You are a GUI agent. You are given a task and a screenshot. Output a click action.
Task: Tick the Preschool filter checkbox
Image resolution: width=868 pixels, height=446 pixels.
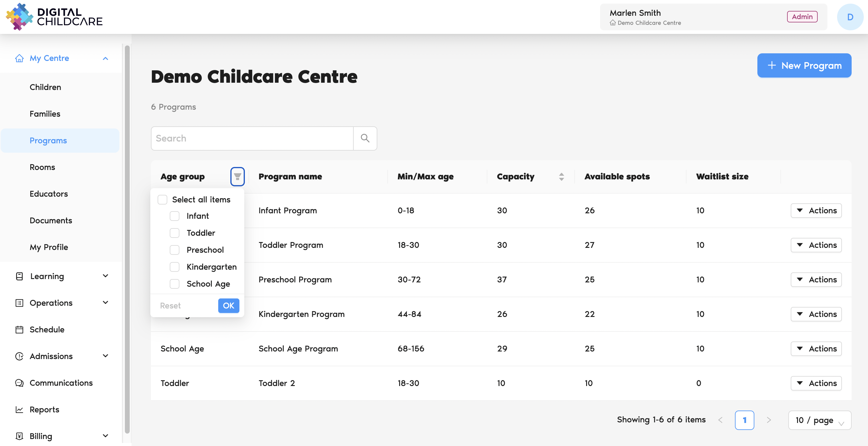175,250
